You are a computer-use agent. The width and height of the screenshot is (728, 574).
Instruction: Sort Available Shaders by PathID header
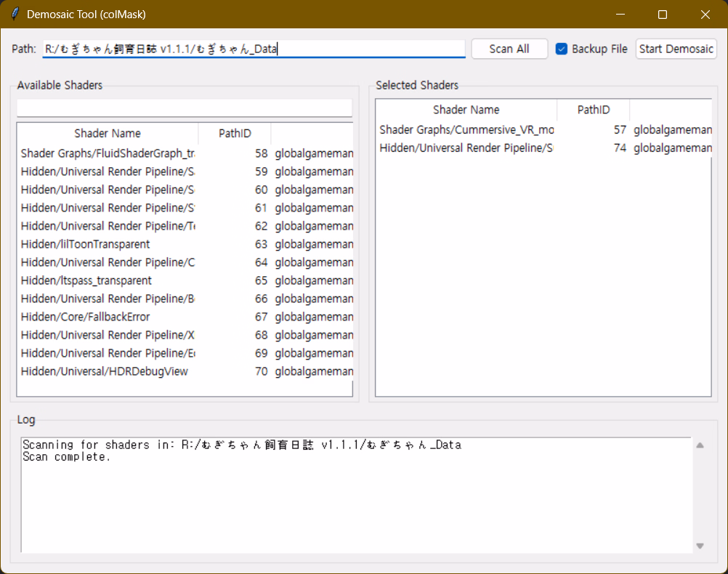point(235,134)
